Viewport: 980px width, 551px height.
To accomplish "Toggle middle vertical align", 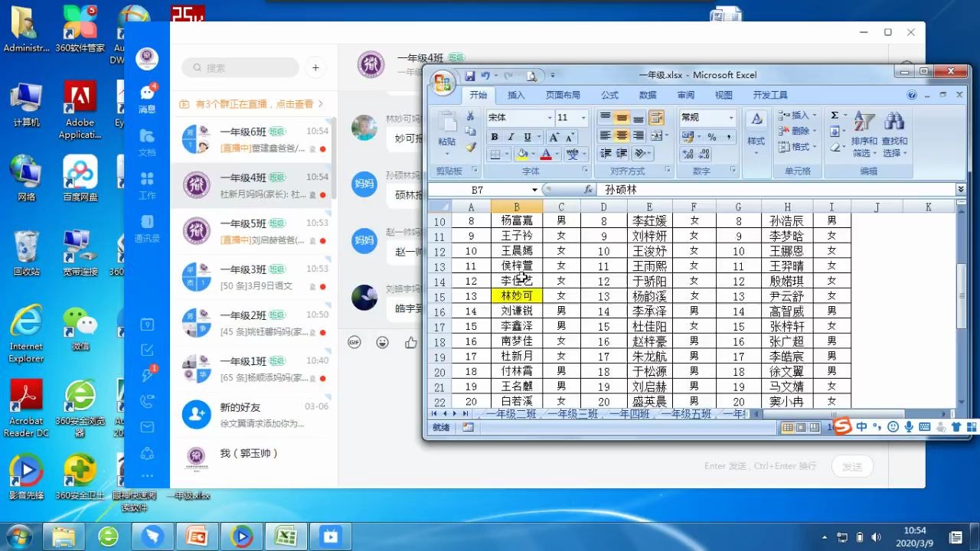I will pos(622,118).
